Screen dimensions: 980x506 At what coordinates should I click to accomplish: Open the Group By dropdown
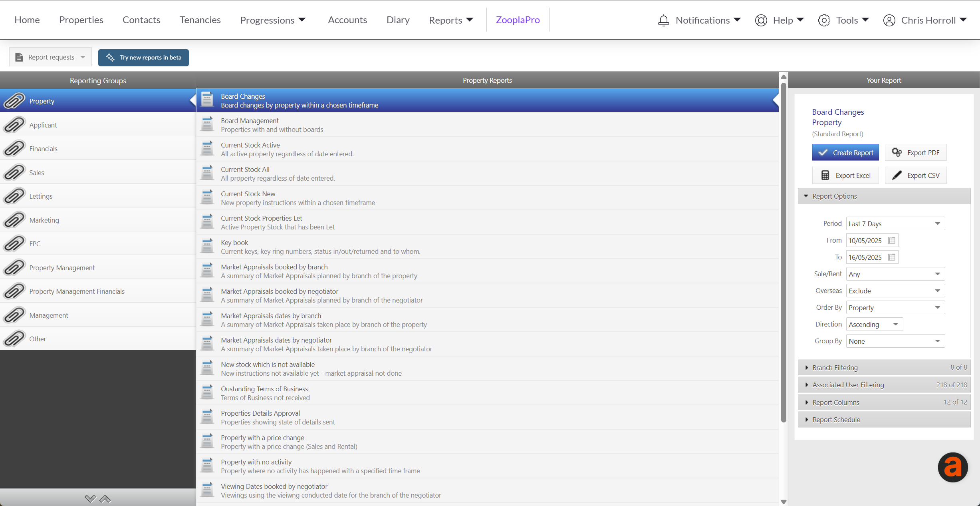[x=895, y=341]
